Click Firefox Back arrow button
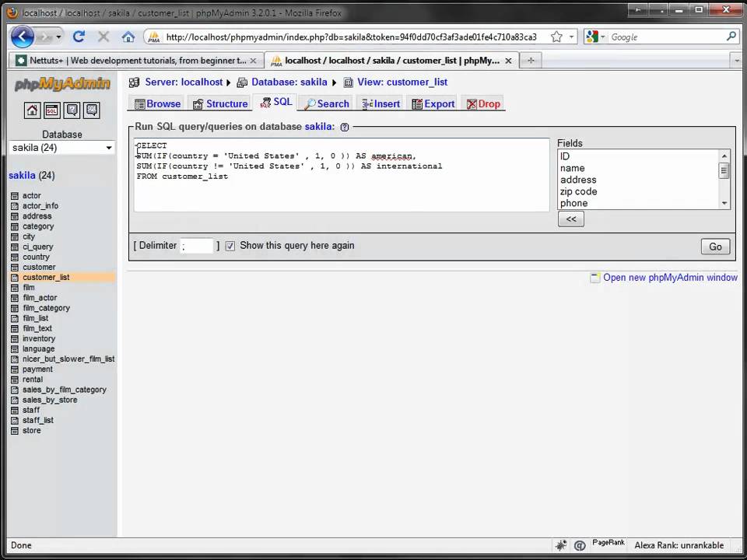This screenshot has height=560, width=747. click(22, 37)
